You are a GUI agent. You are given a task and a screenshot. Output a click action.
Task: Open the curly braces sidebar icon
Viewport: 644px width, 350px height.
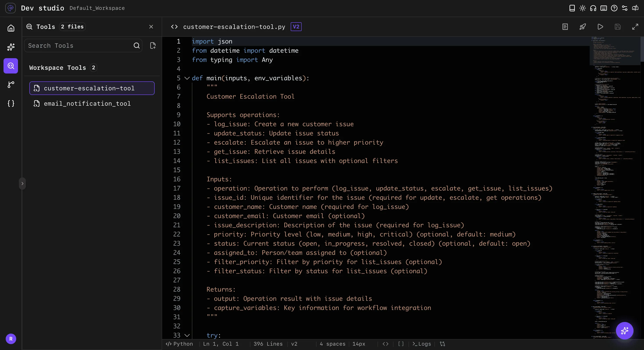tap(11, 103)
